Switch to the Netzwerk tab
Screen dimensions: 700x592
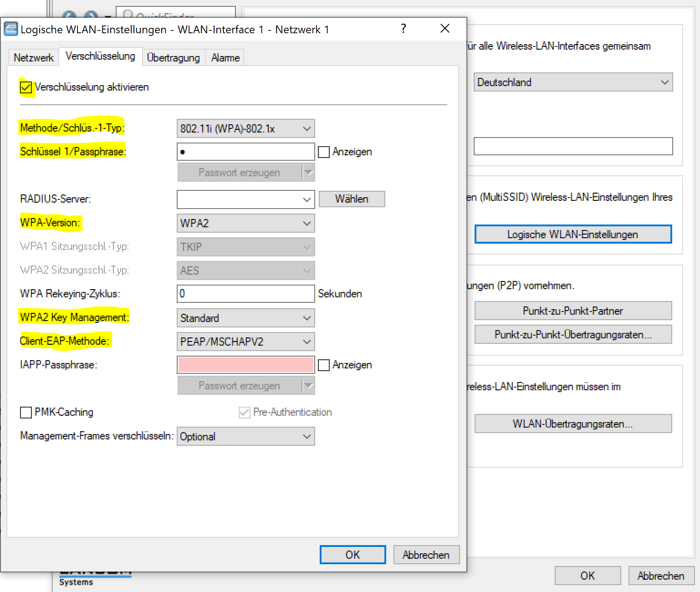tap(34, 58)
